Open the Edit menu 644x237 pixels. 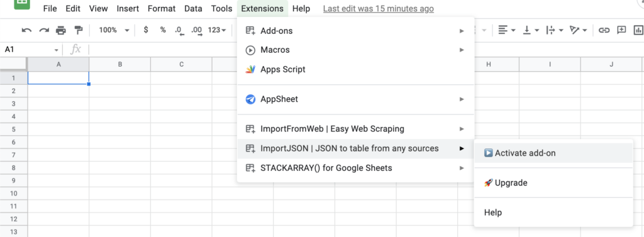73,9
